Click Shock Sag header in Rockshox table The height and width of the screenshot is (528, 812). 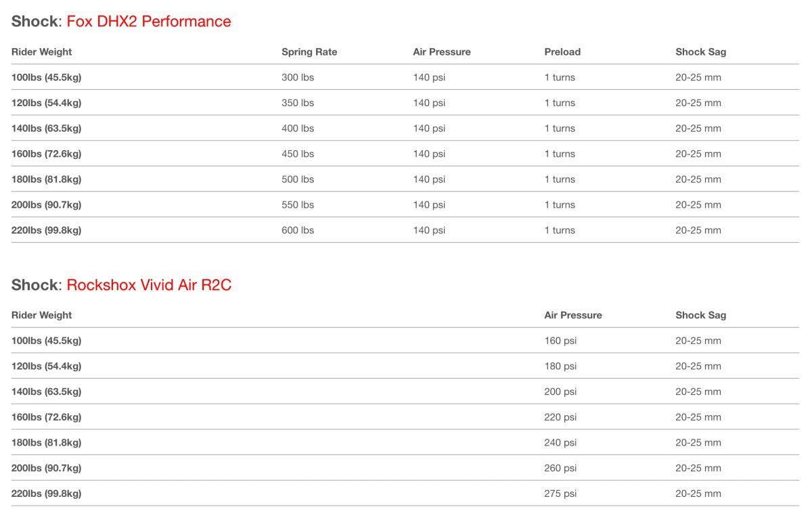pos(700,315)
